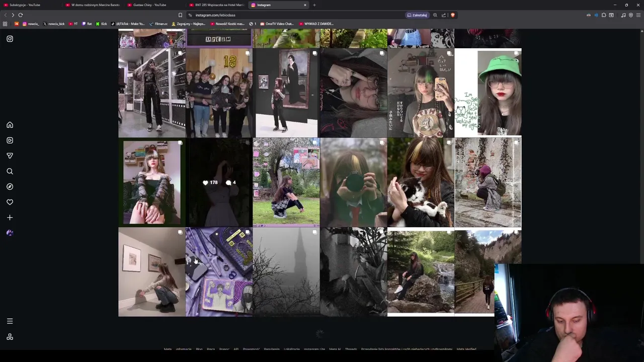The image size is (644, 362).
Task: Open the green bucket hat selfie post
Action: tap(488, 93)
